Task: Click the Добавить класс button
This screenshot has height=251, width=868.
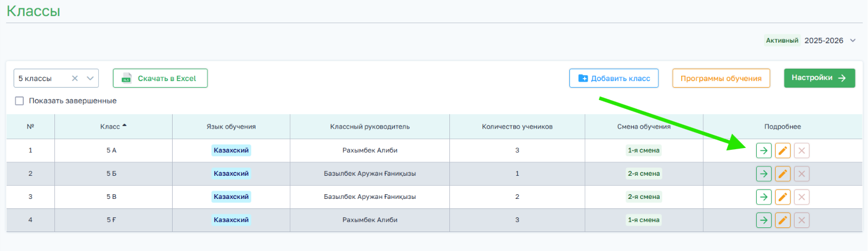Action: (x=614, y=78)
